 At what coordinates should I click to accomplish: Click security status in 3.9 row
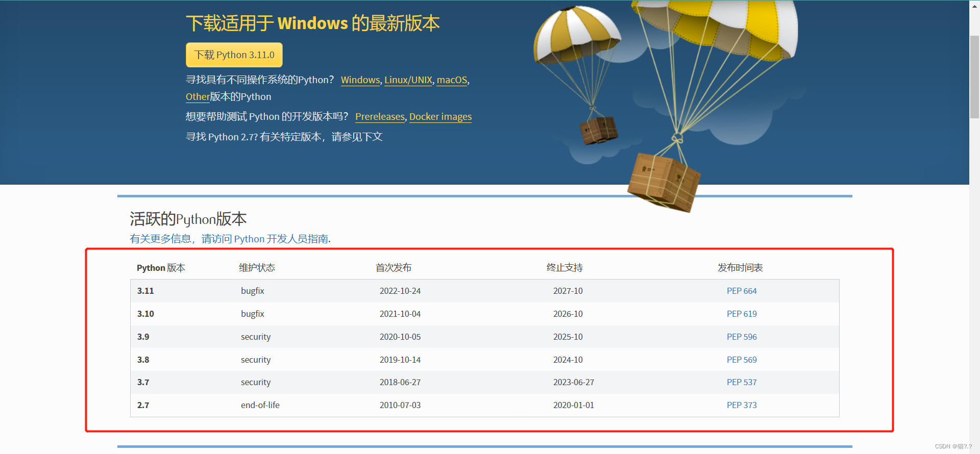click(256, 337)
